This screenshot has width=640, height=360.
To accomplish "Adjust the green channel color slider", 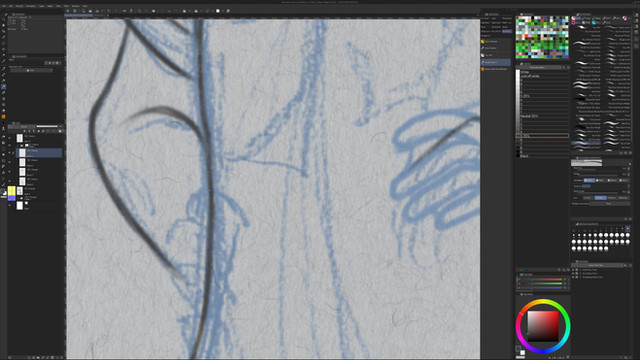I will point(542,283).
